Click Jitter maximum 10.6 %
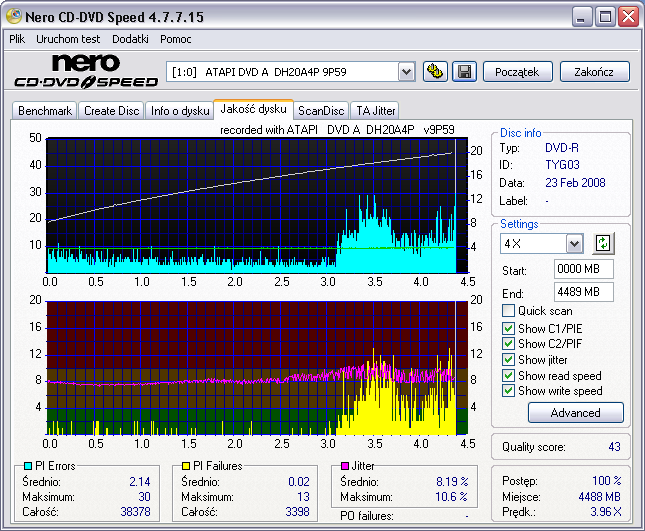The height and width of the screenshot is (531, 645). pyautogui.click(x=451, y=497)
